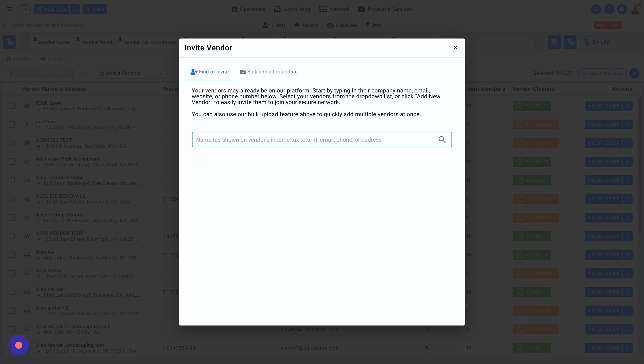Switch to Bulk upload or update tab
Screen dimensions: 644x364
tap(269, 72)
